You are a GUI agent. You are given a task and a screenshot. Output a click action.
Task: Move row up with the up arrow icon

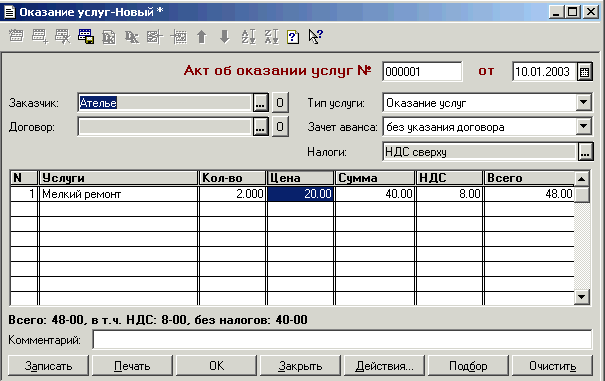click(201, 37)
